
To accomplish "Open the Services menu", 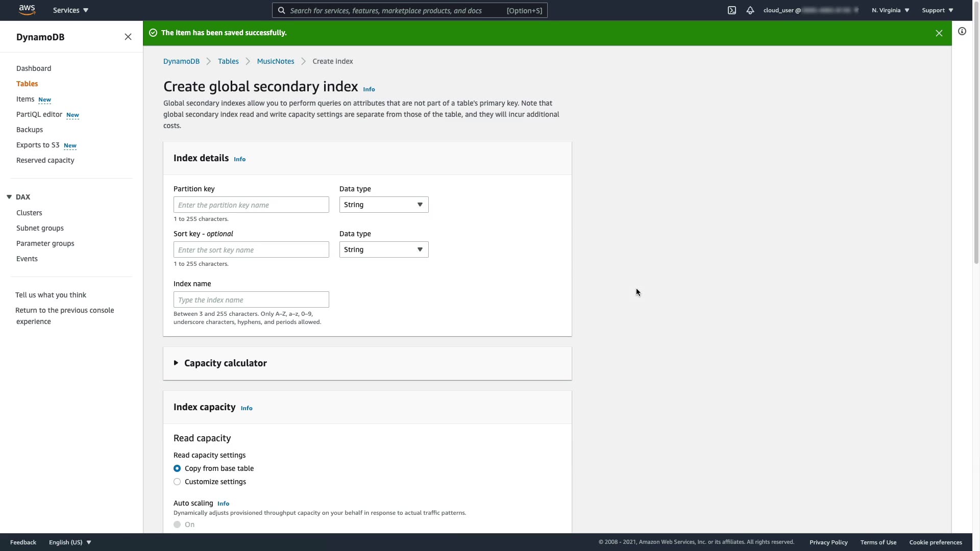I will pos(70,10).
